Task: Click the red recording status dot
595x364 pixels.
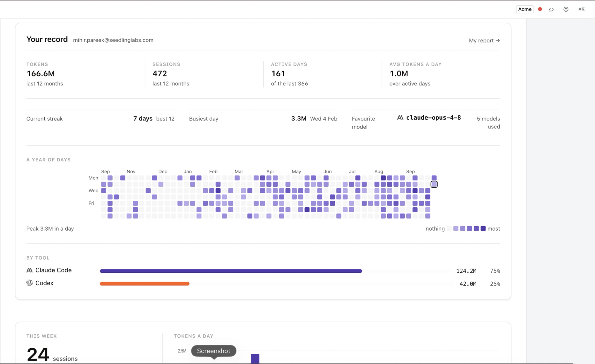Action: pos(540,9)
